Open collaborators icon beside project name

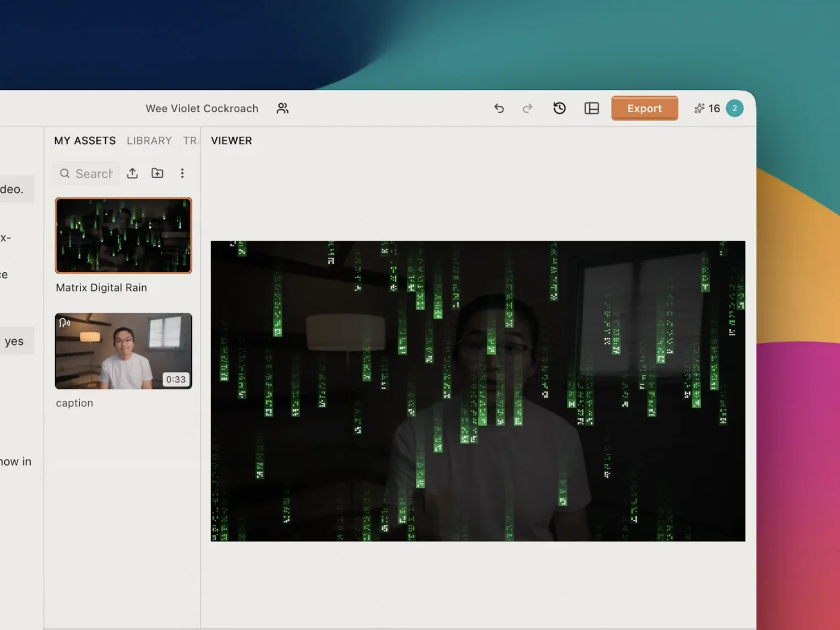(x=283, y=108)
